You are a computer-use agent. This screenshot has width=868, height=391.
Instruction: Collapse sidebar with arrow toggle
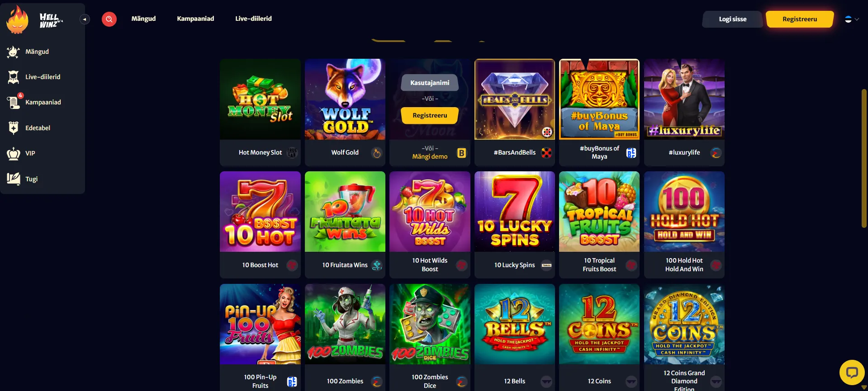pos(85,19)
